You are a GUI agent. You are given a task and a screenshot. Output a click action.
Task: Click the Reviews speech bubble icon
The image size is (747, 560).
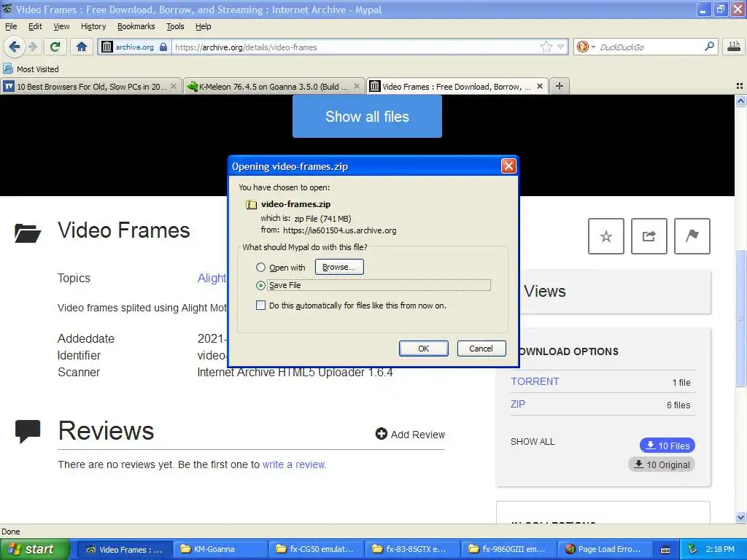coord(28,432)
